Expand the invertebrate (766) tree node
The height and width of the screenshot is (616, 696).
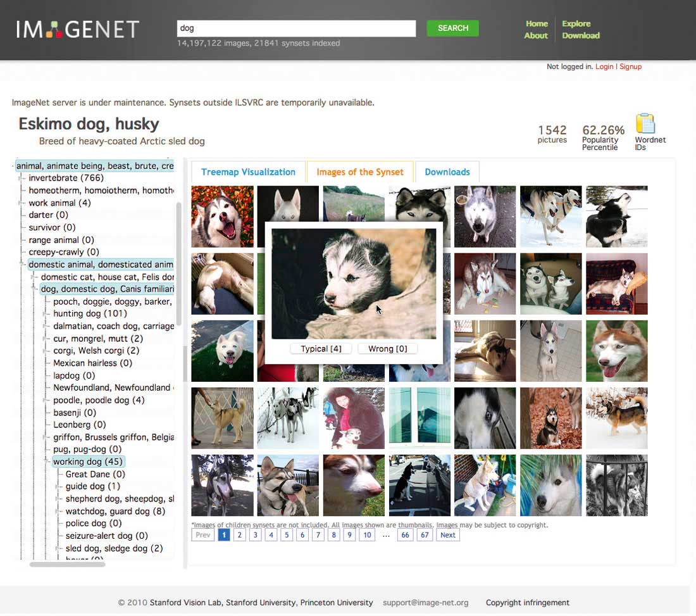point(20,178)
